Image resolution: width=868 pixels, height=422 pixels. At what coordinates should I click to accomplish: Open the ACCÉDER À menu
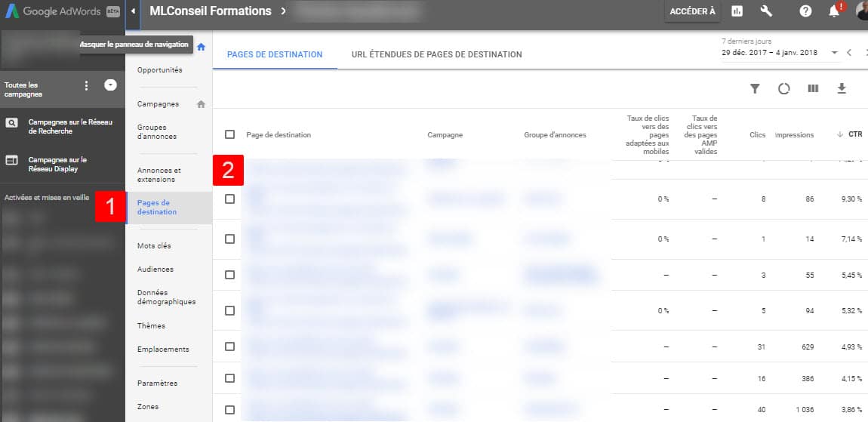(692, 11)
